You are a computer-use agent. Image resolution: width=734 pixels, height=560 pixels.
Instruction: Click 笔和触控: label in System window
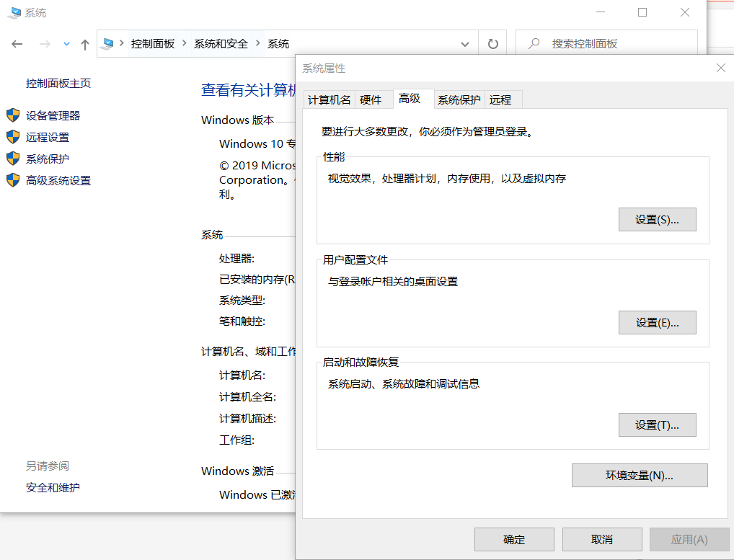point(242,321)
